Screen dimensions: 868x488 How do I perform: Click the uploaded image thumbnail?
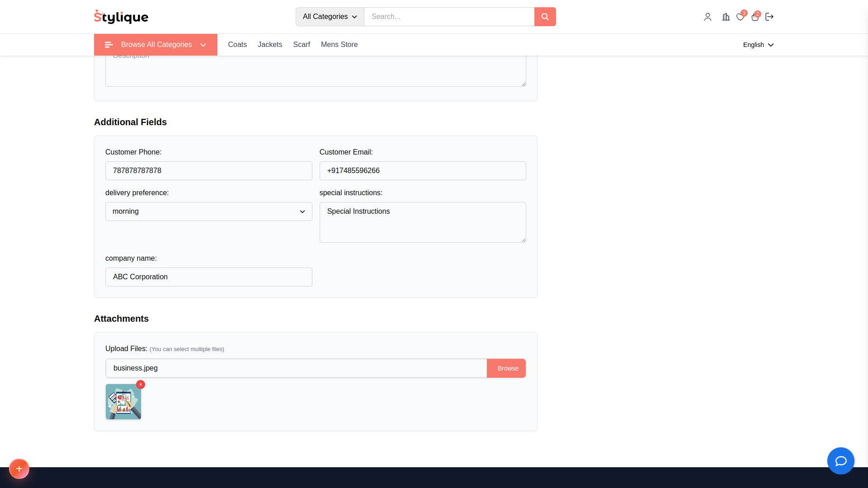click(x=123, y=402)
